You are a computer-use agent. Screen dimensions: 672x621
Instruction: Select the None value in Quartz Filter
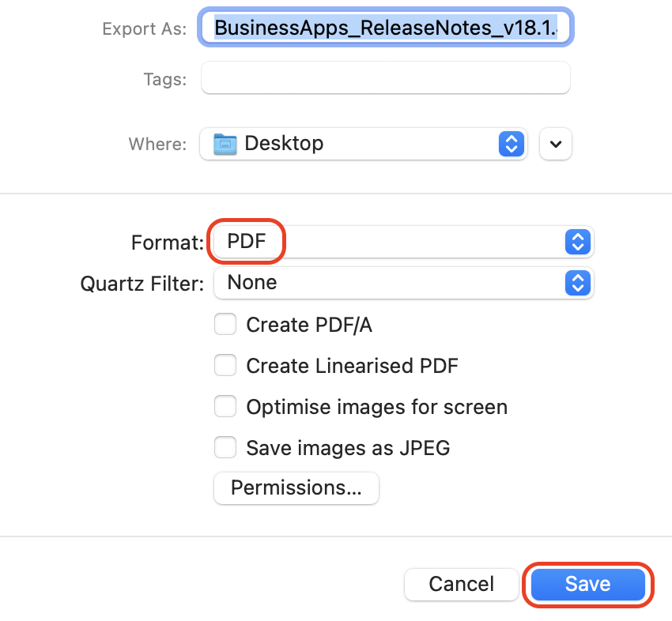(x=261, y=283)
